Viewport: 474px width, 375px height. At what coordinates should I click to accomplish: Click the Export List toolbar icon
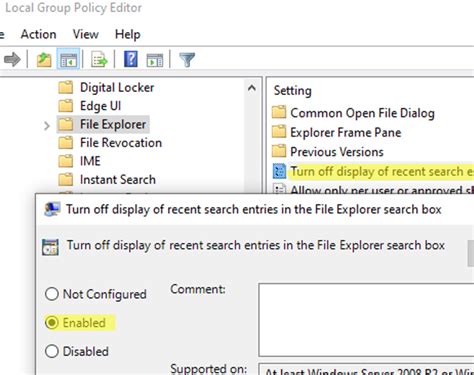99,60
